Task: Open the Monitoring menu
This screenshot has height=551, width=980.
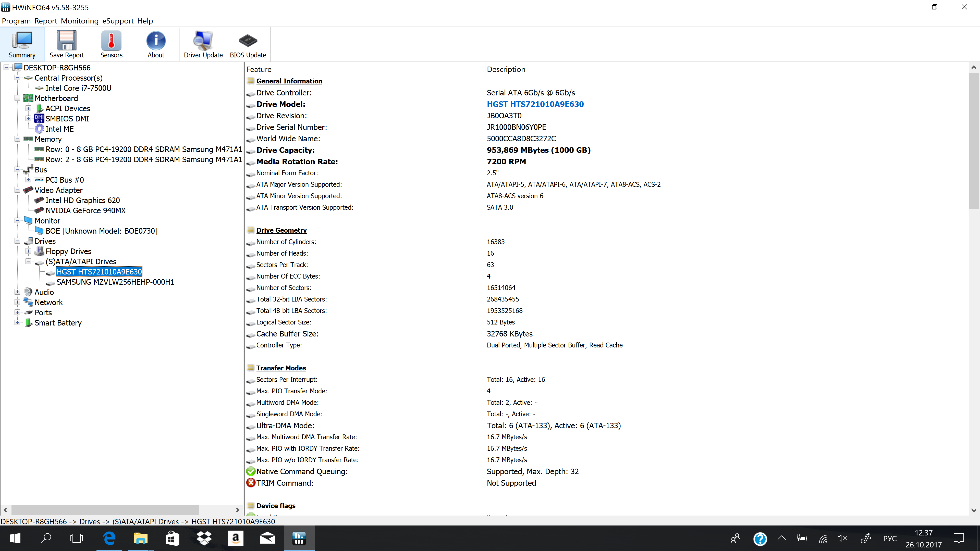Action: [x=80, y=21]
